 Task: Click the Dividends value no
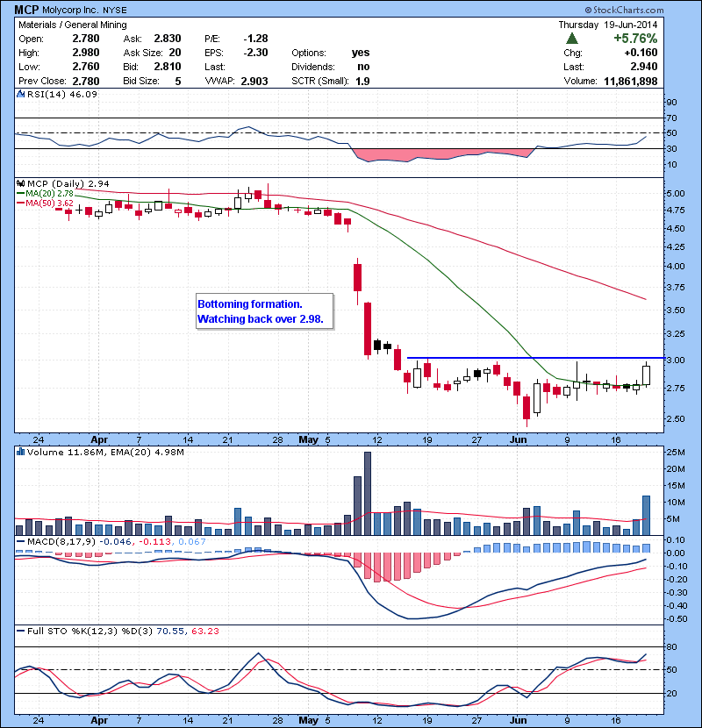click(x=364, y=67)
